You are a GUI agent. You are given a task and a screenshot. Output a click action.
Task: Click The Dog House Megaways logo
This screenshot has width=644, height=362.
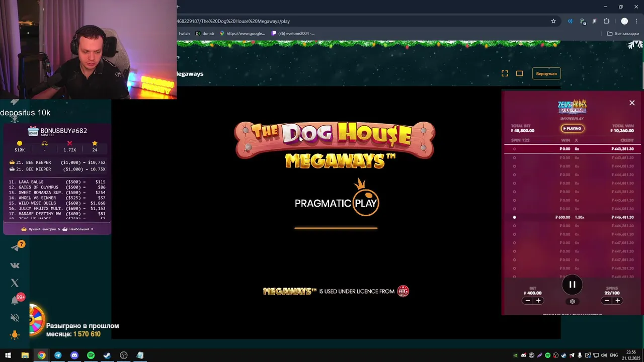coord(335,145)
